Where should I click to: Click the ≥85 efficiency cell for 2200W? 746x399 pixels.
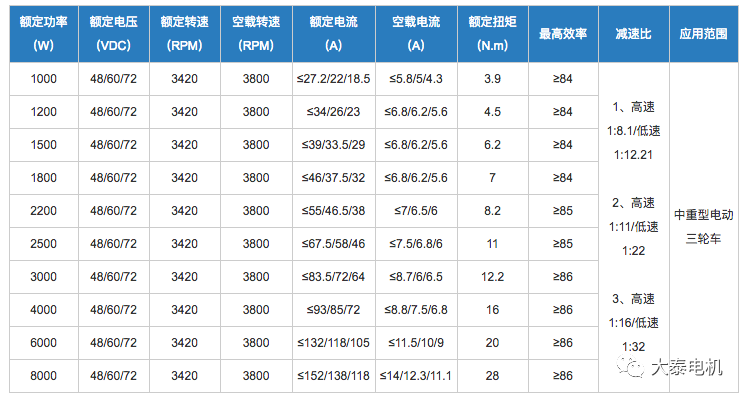tap(563, 211)
